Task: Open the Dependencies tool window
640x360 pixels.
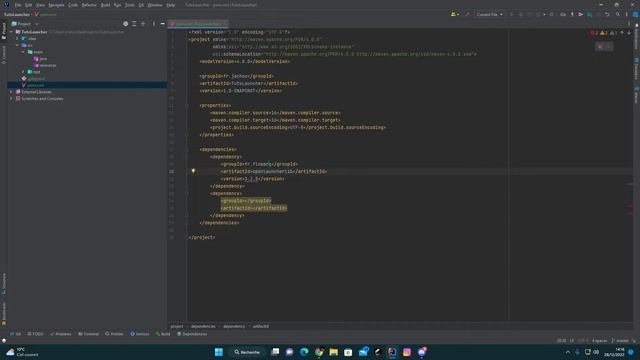Action: pyautogui.click(x=192, y=334)
